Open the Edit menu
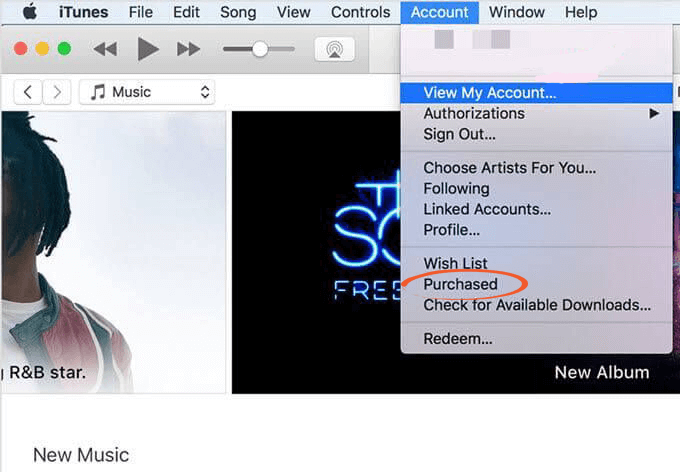The image size is (680, 472). point(186,12)
